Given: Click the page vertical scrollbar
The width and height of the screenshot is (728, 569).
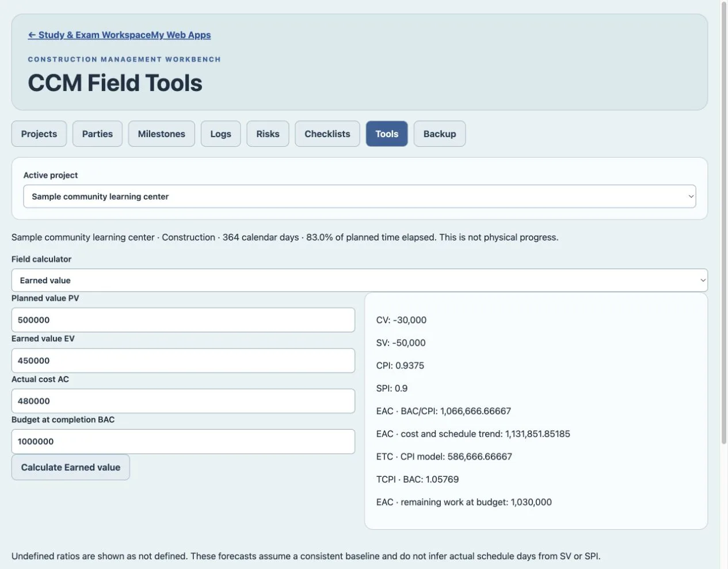Looking at the screenshot, I should (x=724, y=222).
